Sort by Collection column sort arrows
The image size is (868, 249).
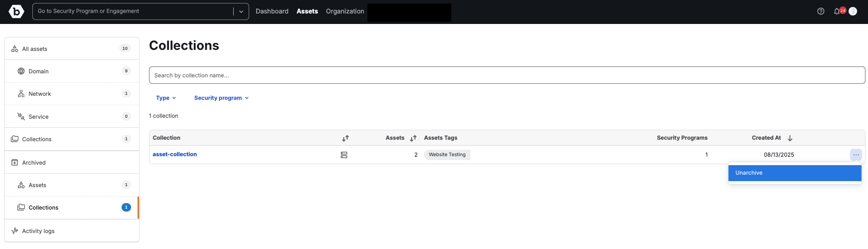click(345, 138)
